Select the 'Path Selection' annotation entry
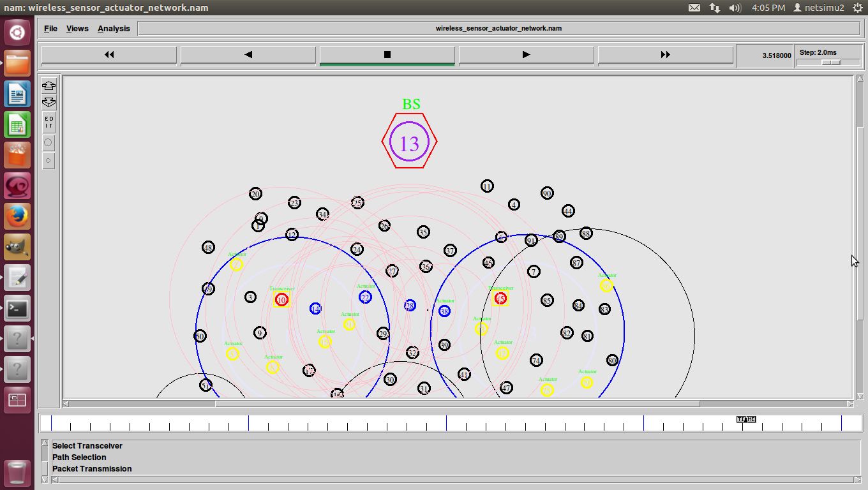Image resolution: width=868 pixels, height=490 pixels. click(79, 457)
